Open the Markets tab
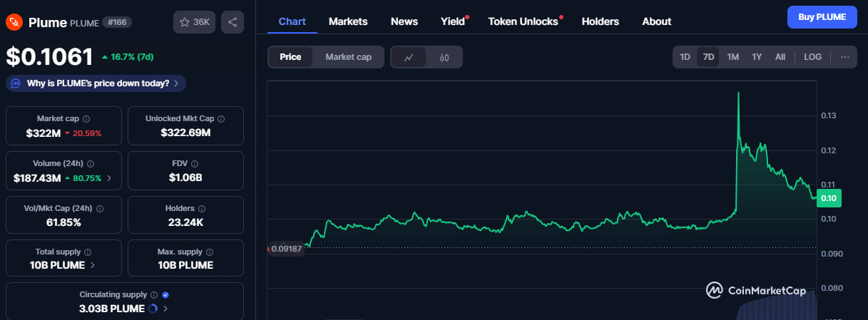 (348, 21)
